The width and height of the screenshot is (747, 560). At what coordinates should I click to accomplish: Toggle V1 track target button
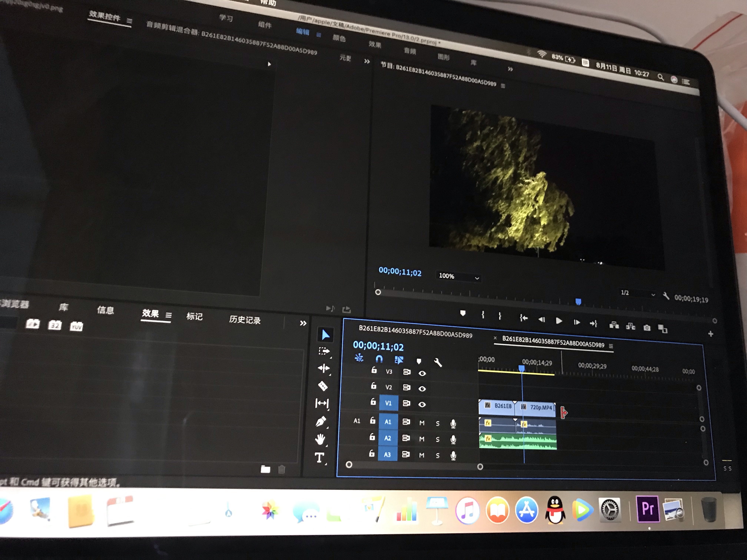tap(388, 403)
